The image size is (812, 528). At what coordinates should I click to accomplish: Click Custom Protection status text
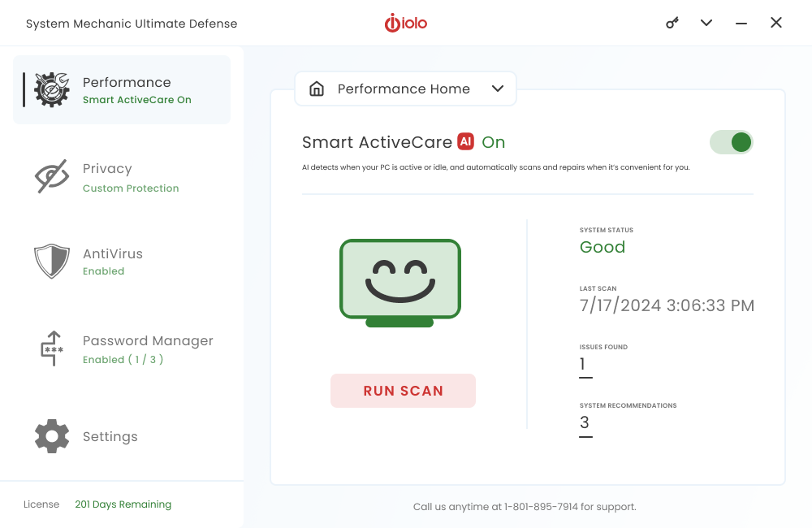[131, 188]
